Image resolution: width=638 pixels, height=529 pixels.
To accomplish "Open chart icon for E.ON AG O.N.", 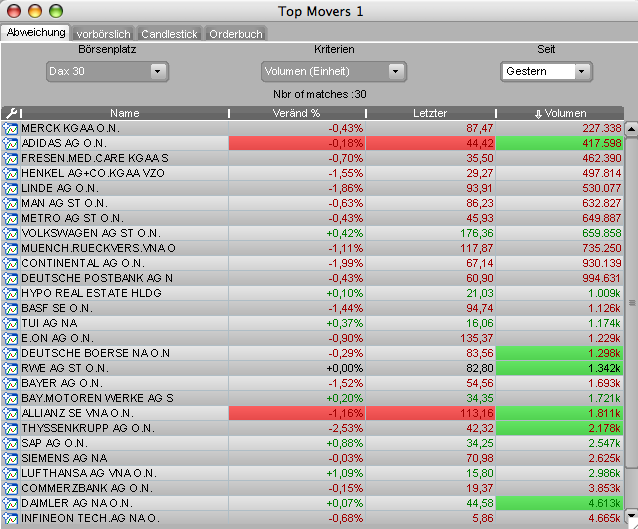I will tap(11, 339).
